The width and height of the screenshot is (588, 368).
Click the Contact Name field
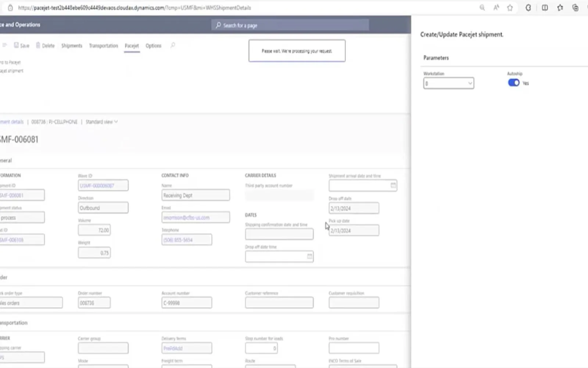click(196, 195)
